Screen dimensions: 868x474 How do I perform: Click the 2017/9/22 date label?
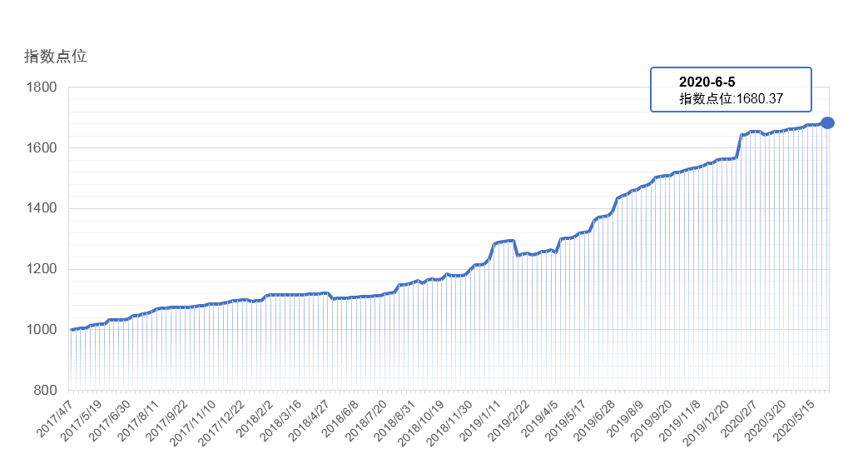coord(166,420)
